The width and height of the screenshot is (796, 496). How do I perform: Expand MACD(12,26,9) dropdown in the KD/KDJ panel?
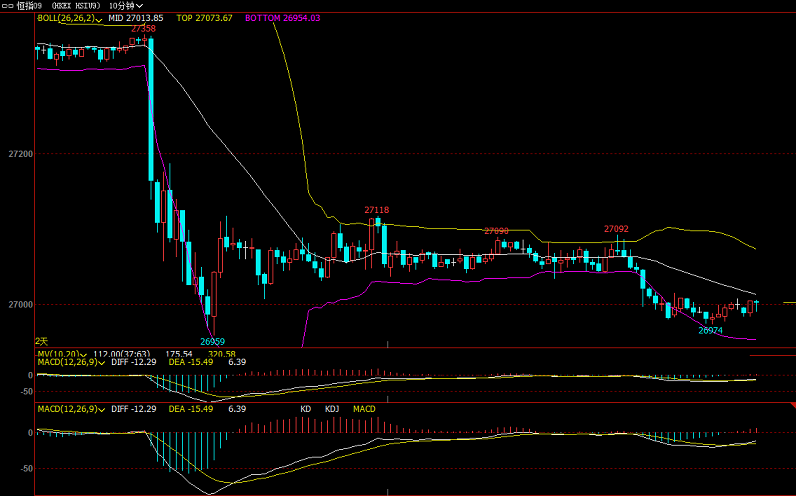101,409
